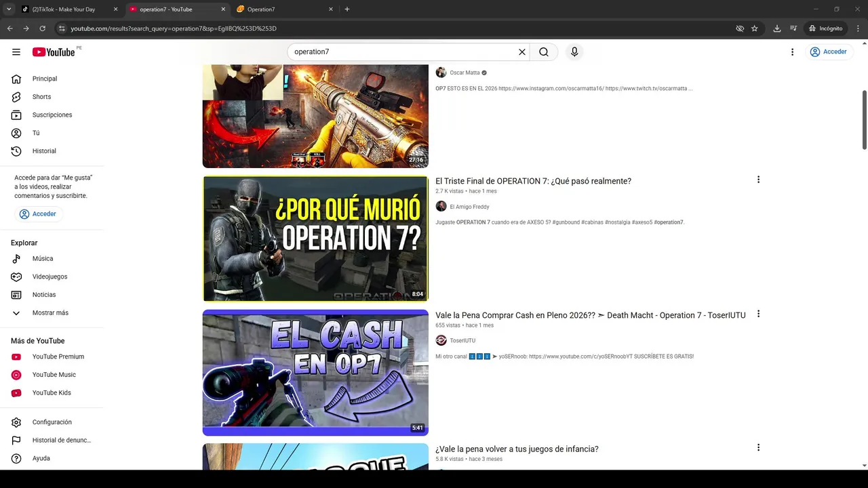Visit ToserIUTU channel name
The height and width of the screenshot is (488, 868).
pyautogui.click(x=462, y=341)
